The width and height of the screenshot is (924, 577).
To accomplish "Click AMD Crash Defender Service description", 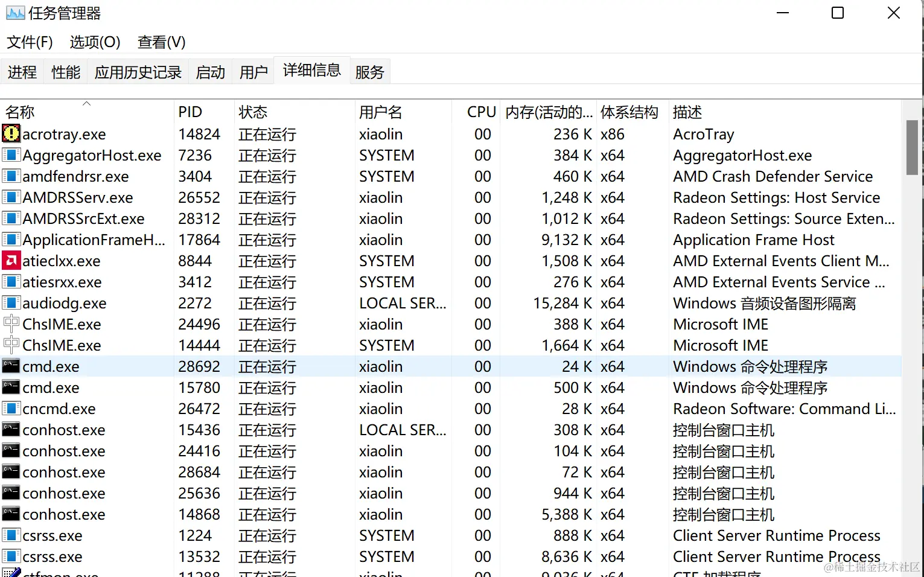I will point(773,176).
